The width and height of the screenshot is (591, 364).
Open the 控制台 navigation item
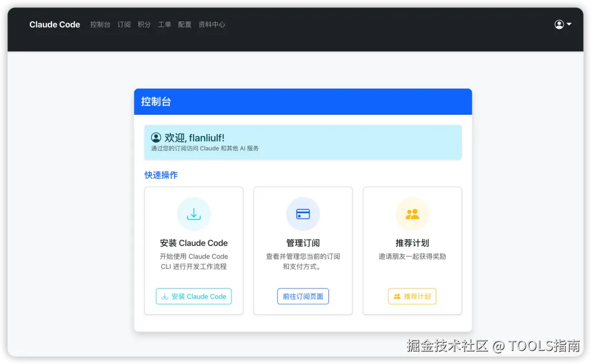point(100,25)
